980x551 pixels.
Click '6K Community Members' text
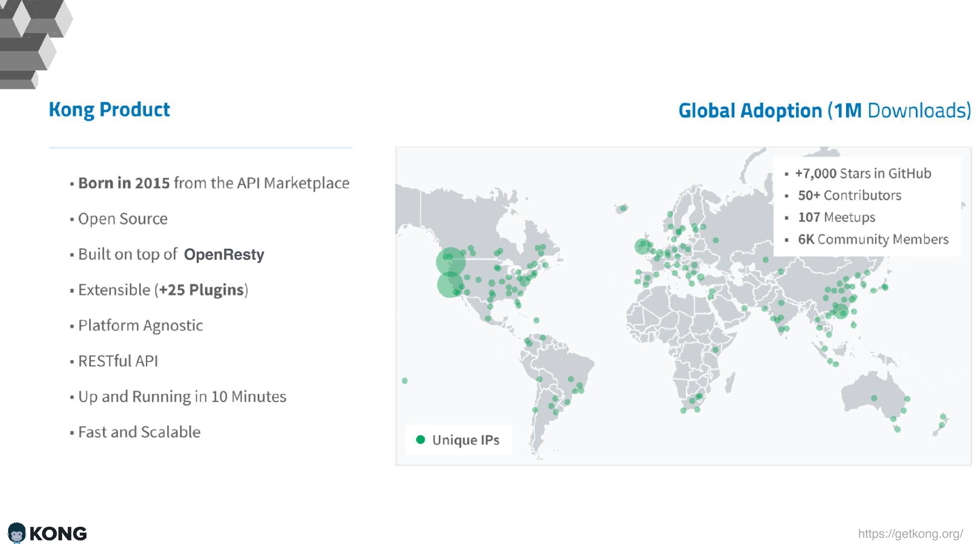873,239
